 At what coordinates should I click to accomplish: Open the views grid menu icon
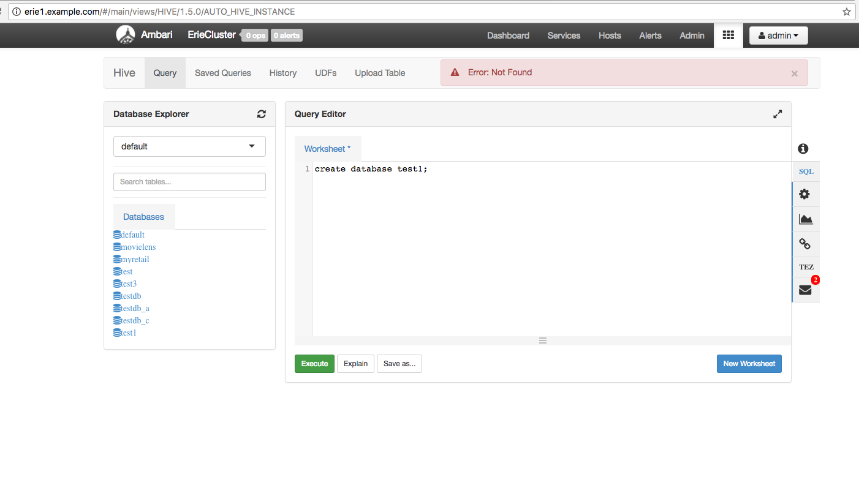tap(728, 36)
